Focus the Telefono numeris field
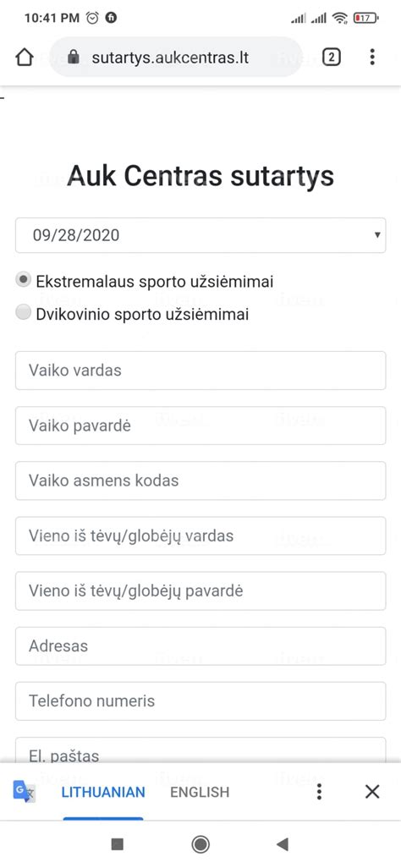Viewport: 401px width, 868px height. 200,701
